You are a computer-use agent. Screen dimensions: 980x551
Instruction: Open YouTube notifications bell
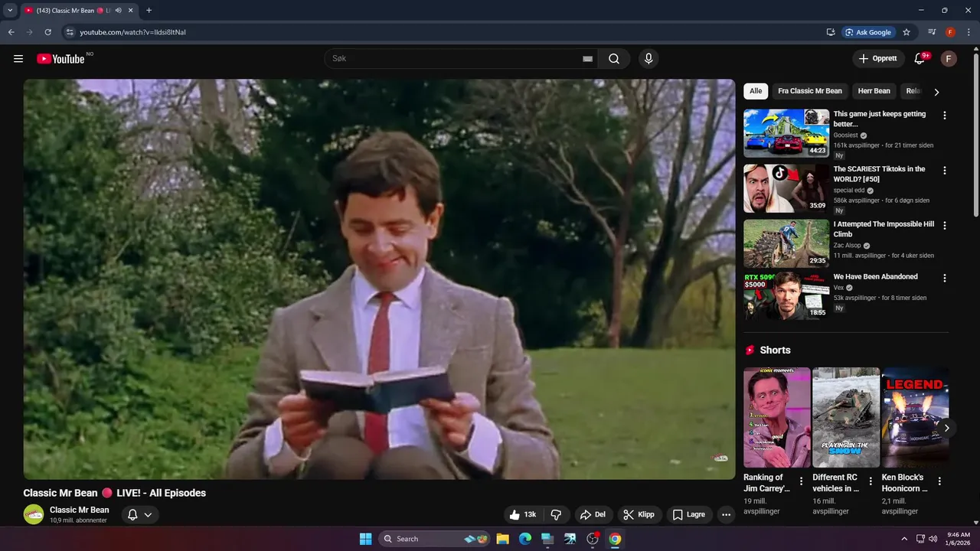[x=920, y=59]
